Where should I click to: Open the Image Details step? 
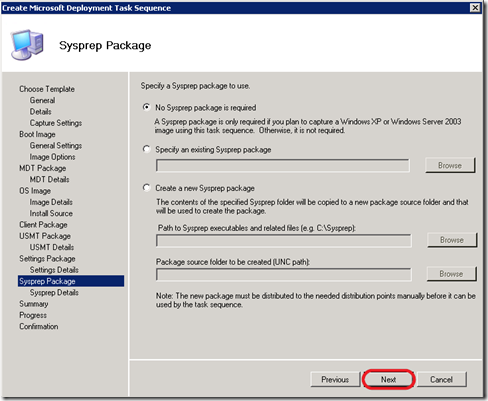point(51,202)
